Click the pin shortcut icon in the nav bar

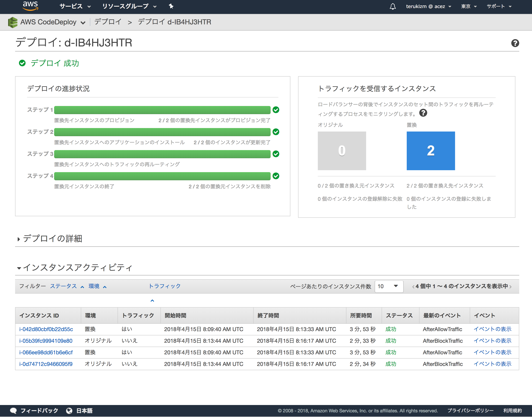171,6
